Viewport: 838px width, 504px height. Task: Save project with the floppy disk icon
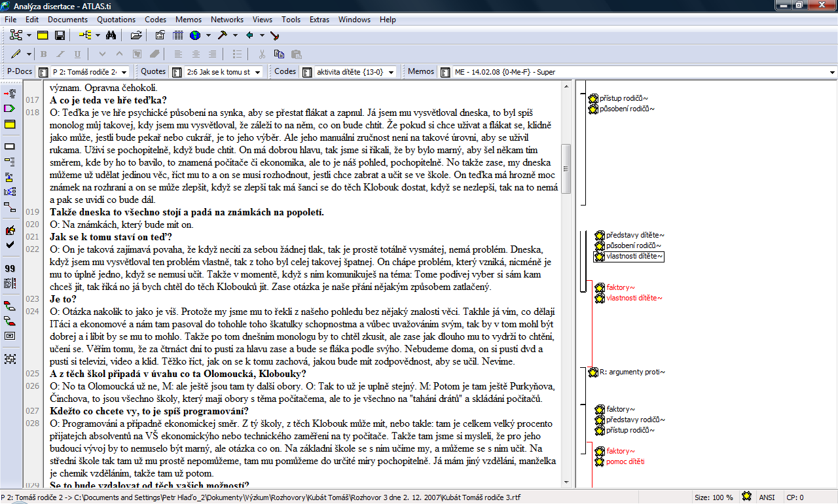(x=60, y=35)
